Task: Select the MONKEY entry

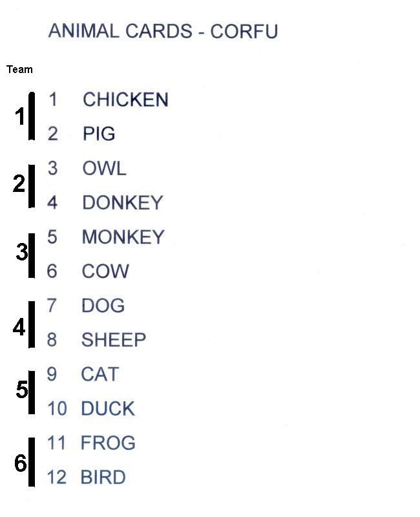Action: pos(123,237)
